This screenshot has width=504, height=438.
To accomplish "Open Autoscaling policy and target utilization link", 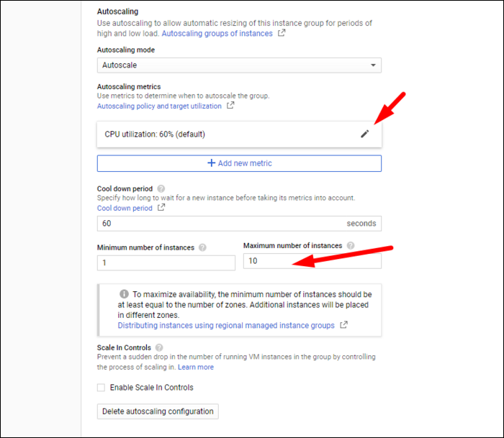I will [x=159, y=106].
